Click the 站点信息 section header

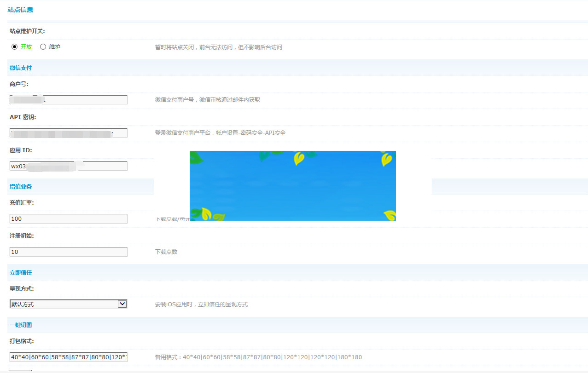tap(20, 9)
